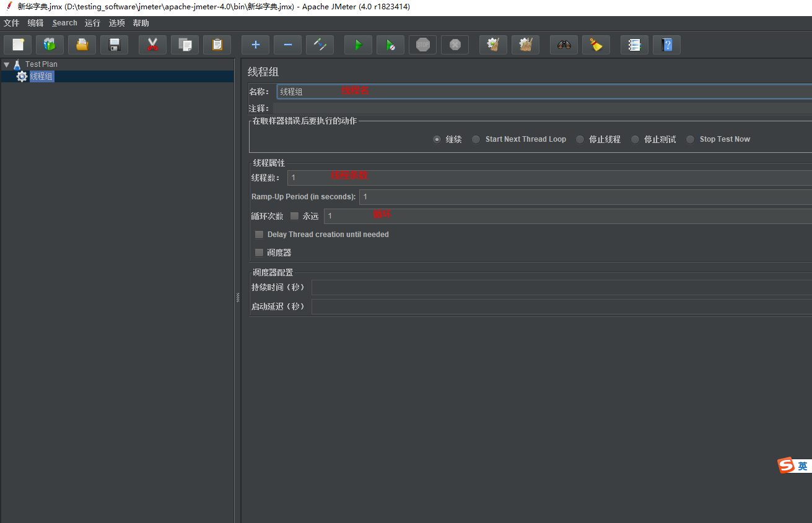Image resolution: width=812 pixels, height=523 pixels.
Task: Click the Clear results broom icon
Action: [494, 45]
